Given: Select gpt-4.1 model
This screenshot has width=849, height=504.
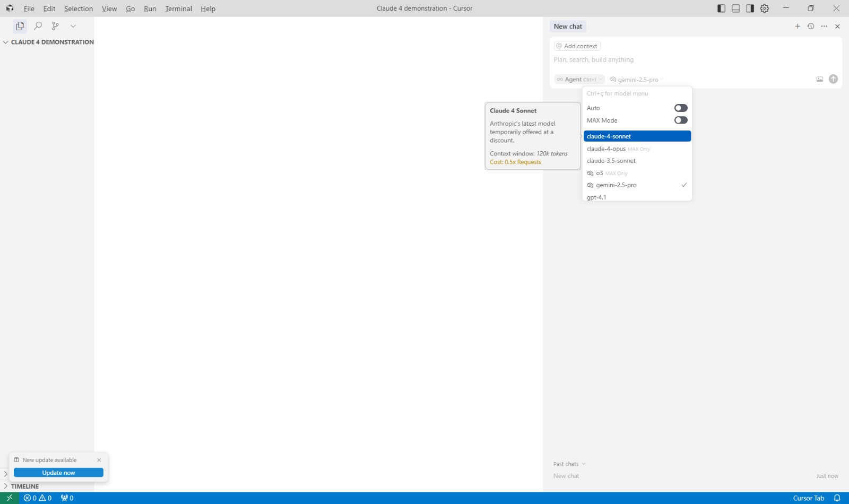Looking at the screenshot, I should tap(637, 197).
